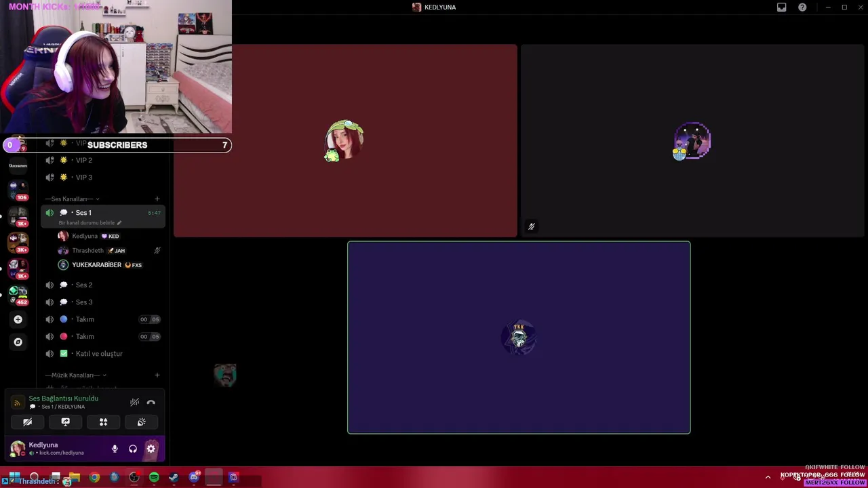Toggle camera in the voice panel
Viewport: 868px width, 488px height.
[x=28, y=422]
